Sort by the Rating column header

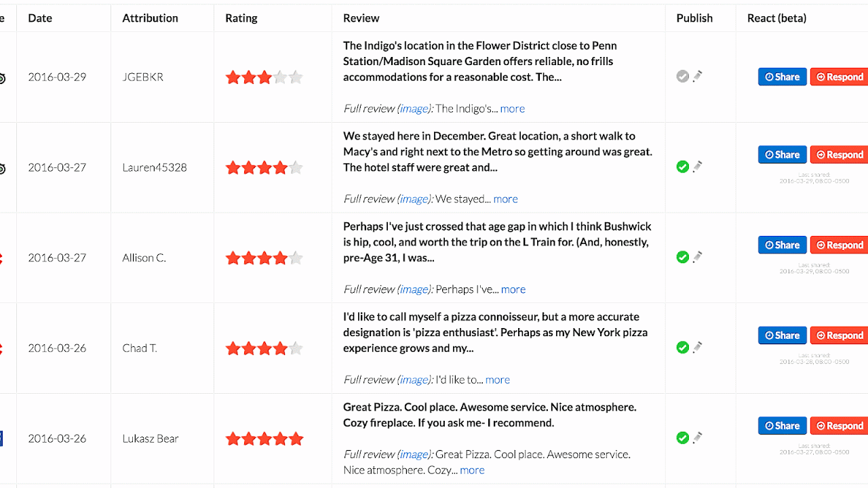(x=241, y=18)
